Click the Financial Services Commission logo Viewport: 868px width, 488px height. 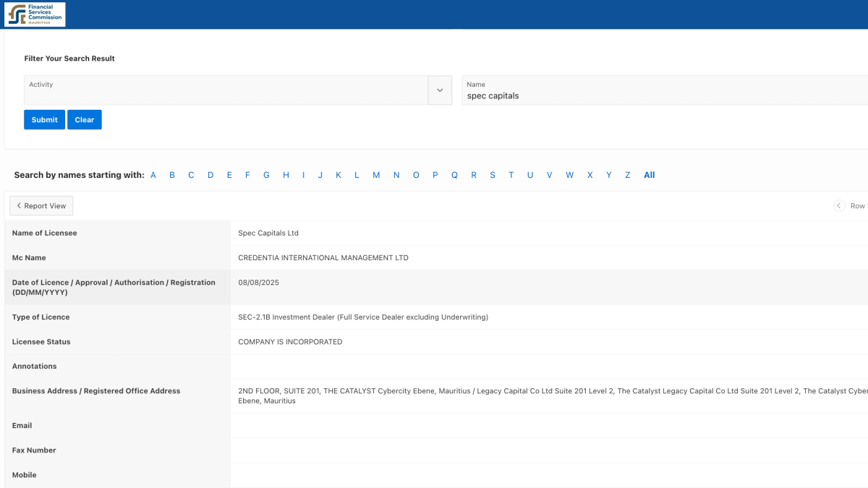35,14
